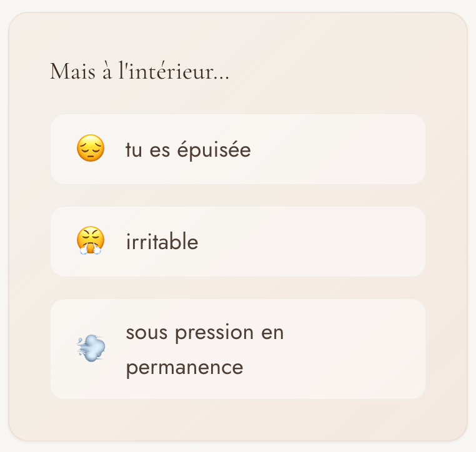Click the "Mais à l'intérieur..." heading

[139, 71]
